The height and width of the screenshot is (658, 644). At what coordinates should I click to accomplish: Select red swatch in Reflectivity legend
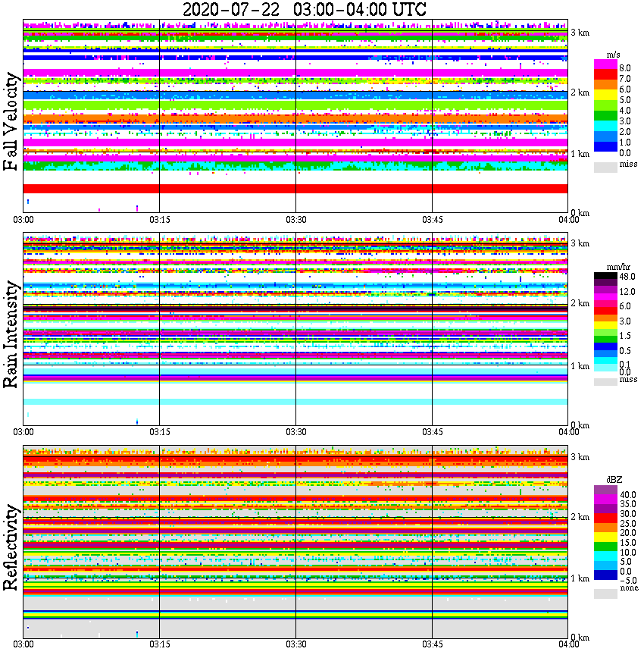pos(605,518)
